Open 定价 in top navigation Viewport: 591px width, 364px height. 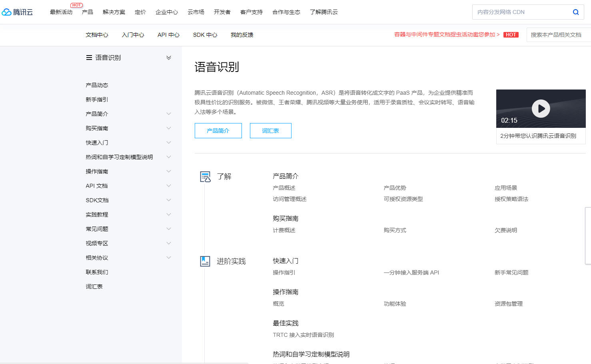click(140, 12)
